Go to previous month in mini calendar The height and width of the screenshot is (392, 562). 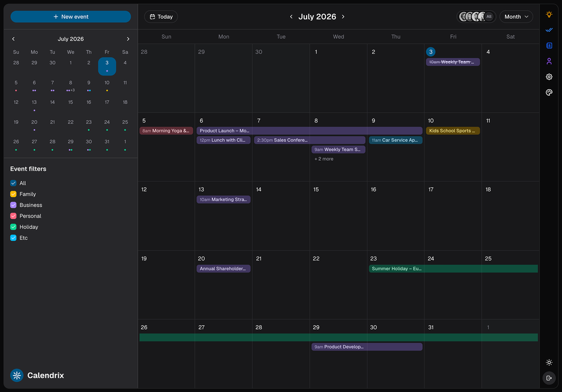[14, 39]
